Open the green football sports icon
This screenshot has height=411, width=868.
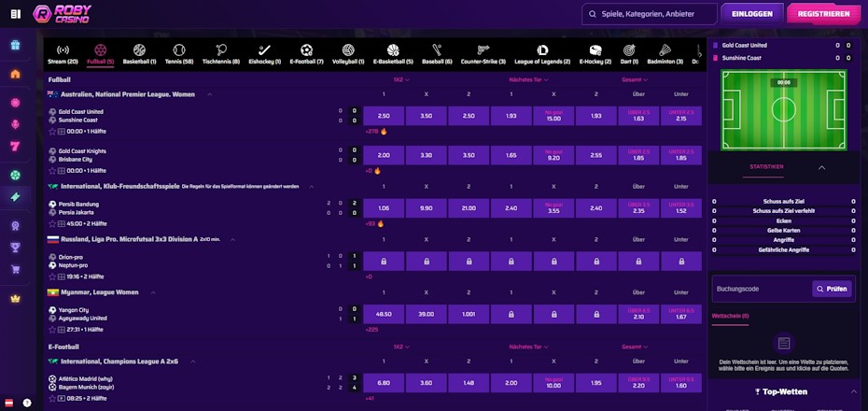point(16,175)
